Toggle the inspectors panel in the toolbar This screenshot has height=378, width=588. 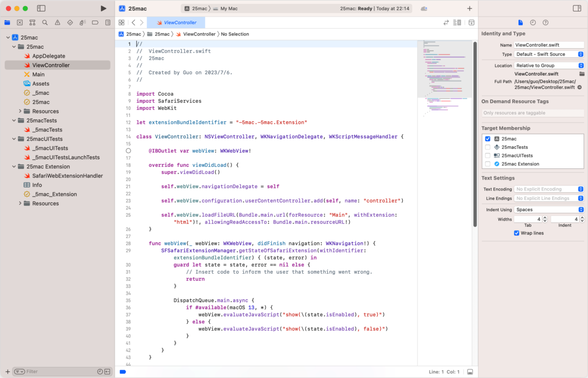point(577,8)
